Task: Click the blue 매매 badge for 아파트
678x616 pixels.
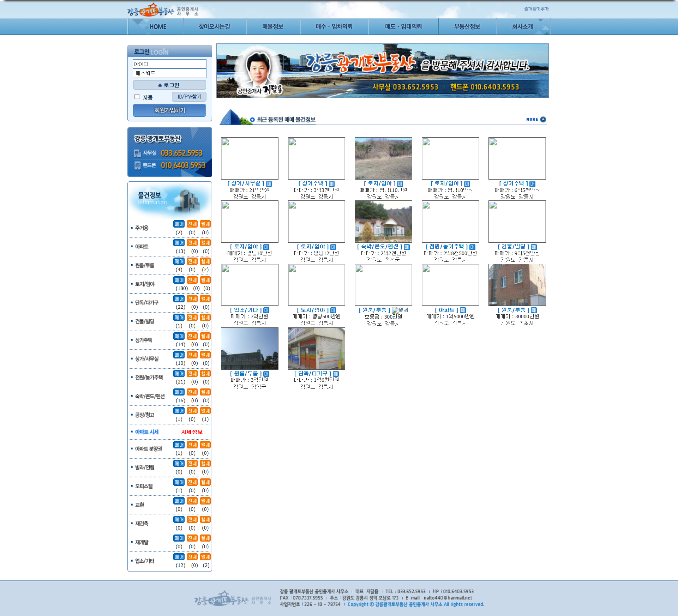Action: [x=179, y=243]
